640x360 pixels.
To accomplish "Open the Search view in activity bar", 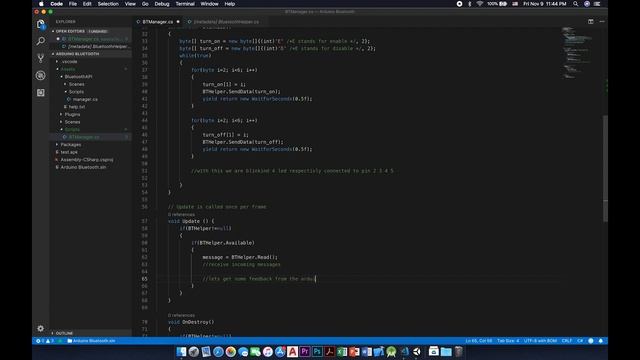I will coord(40,41).
